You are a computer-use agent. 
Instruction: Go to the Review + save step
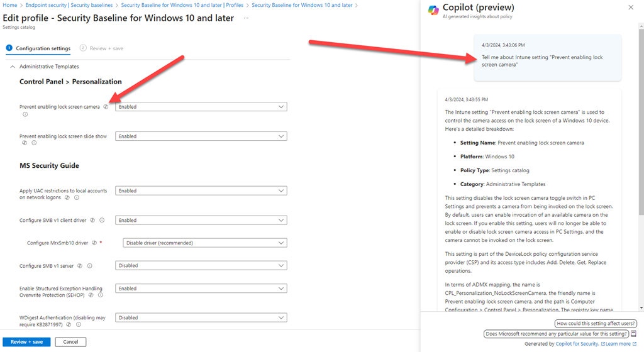tap(101, 48)
